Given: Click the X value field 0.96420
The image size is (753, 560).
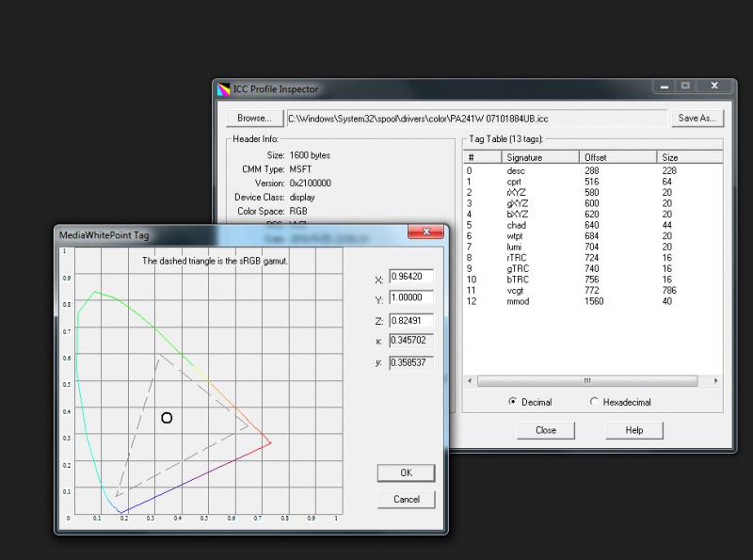Looking at the screenshot, I should click(x=411, y=277).
